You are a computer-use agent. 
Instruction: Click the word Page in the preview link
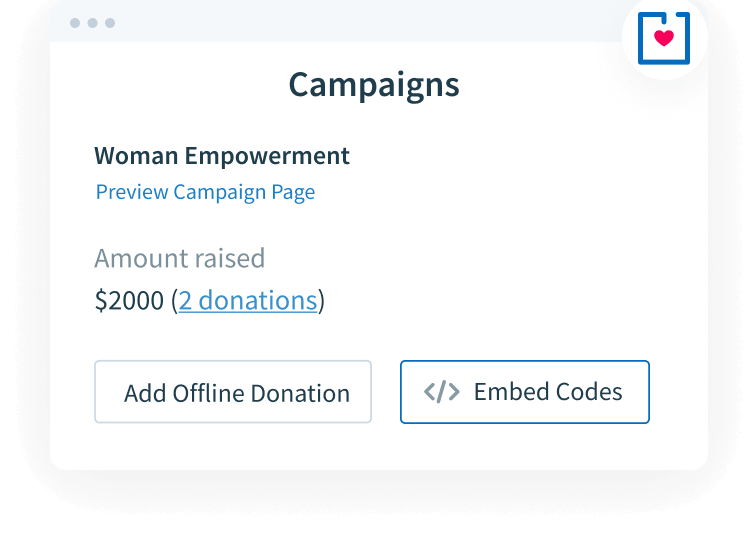point(294,192)
